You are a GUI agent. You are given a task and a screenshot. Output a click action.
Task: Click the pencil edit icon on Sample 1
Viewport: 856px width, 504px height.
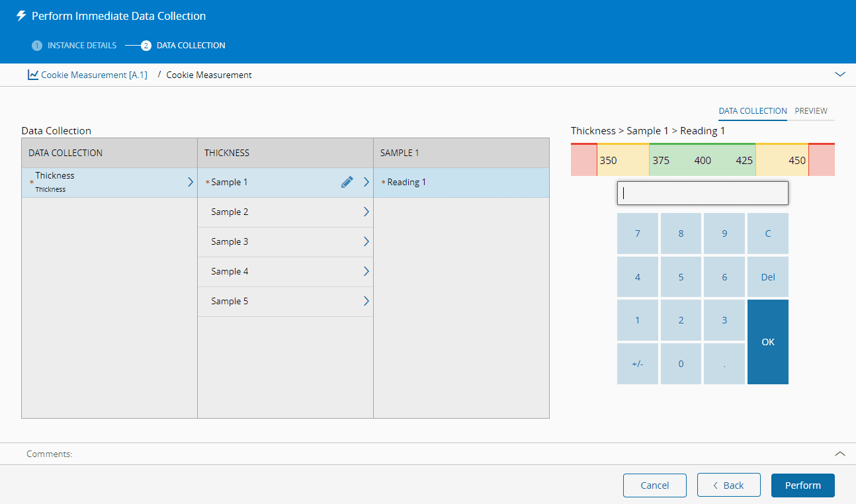click(347, 183)
